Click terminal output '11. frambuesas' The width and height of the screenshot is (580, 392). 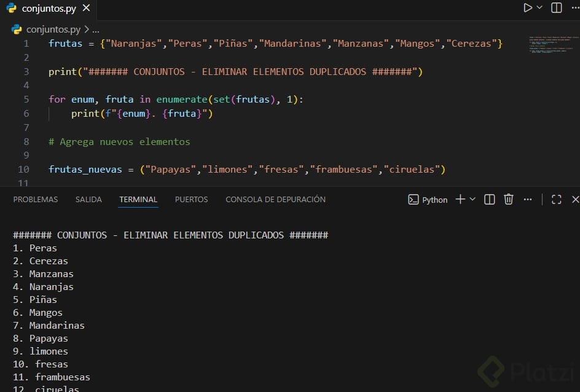[x=52, y=377]
